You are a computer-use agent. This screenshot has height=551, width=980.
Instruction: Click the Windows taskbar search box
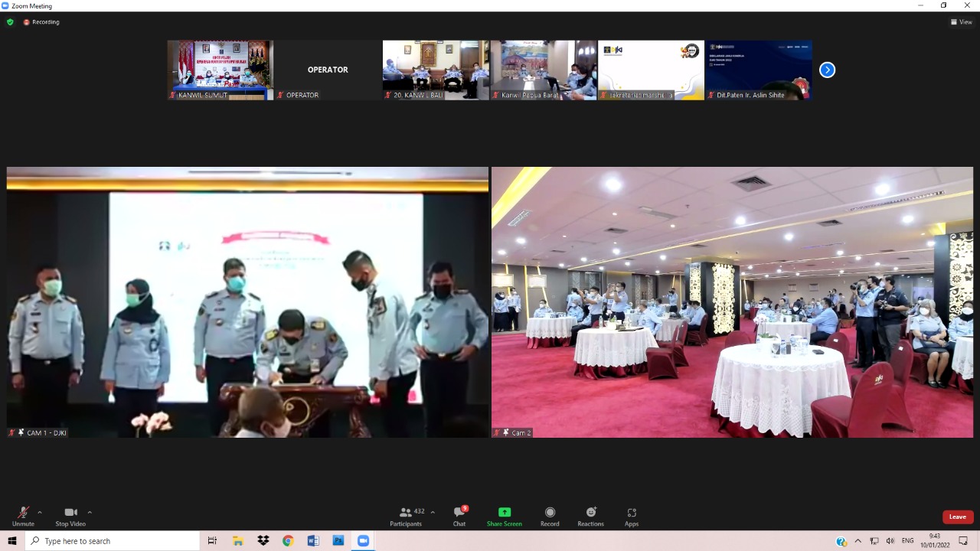pos(113,541)
